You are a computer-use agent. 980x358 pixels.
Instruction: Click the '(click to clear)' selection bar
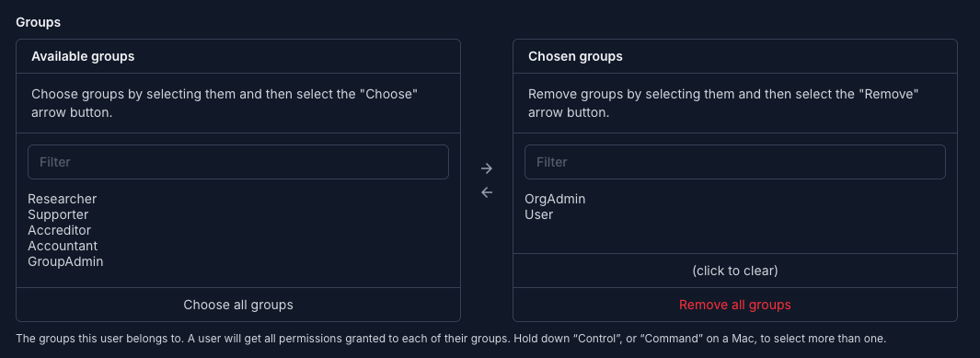coord(735,271)
